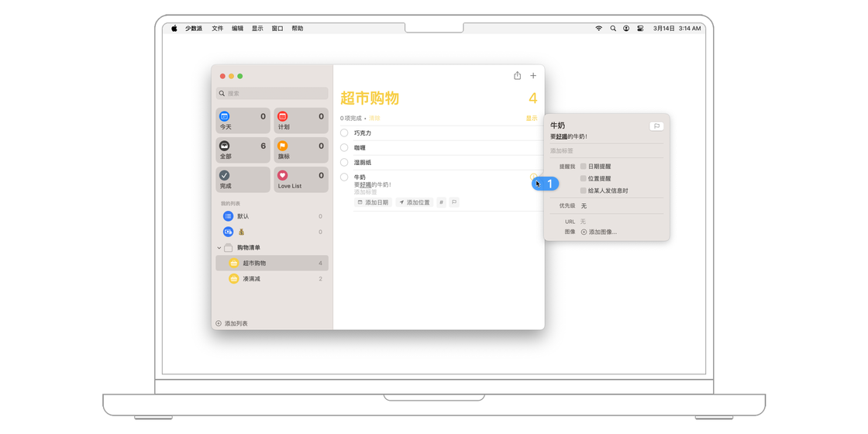Focus the 搜索 search field
The height and width of the screenshot is (434, 868).
[272, 94]
